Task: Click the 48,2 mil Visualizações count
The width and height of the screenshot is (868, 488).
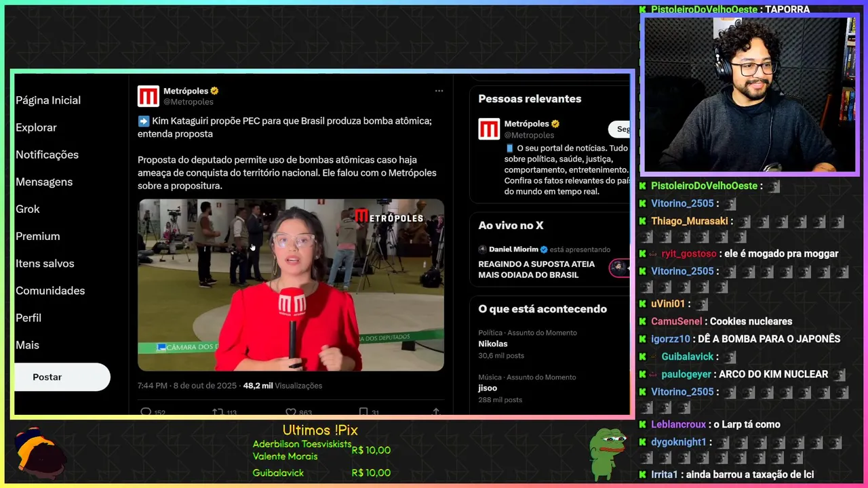Action: pyautogui.click(x=283, y=386)
